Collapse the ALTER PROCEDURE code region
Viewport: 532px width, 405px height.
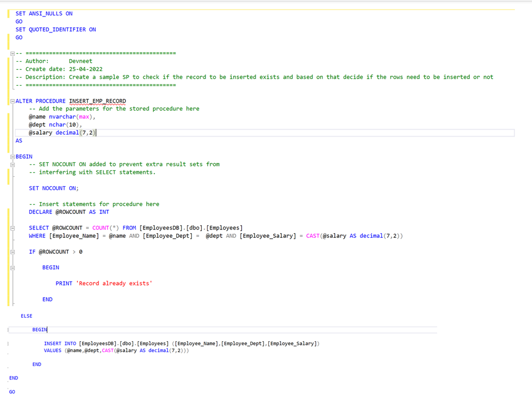12,101
